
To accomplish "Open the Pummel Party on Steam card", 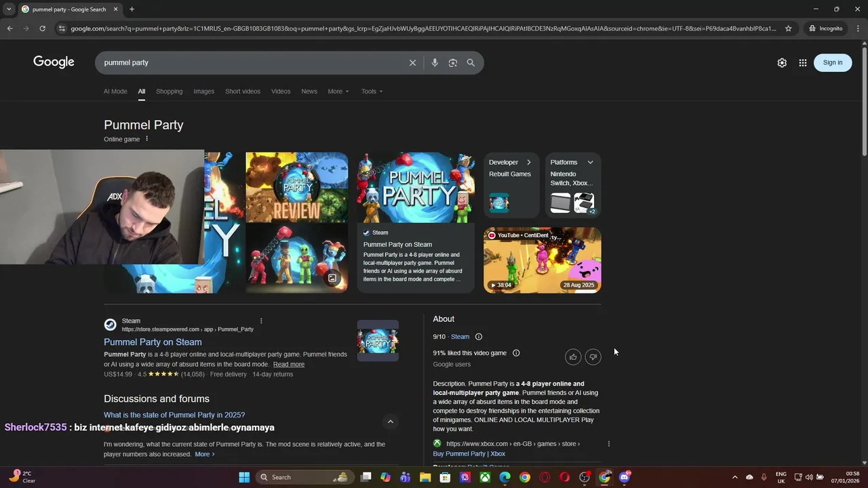I will point(416,223).
